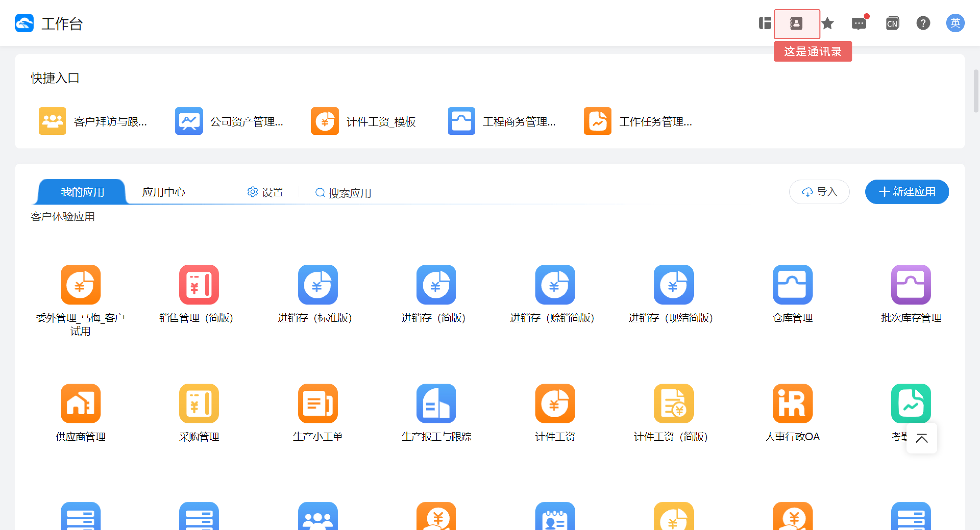Click the 工作台 title text

tap(62, 23)
